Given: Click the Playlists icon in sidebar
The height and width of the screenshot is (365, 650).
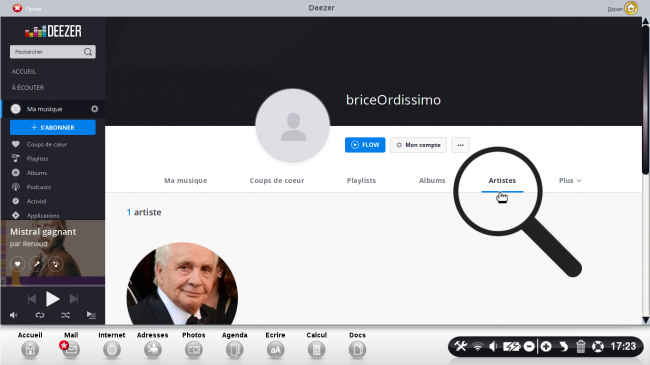Looking at the screenshot, I should coord(16,158).
